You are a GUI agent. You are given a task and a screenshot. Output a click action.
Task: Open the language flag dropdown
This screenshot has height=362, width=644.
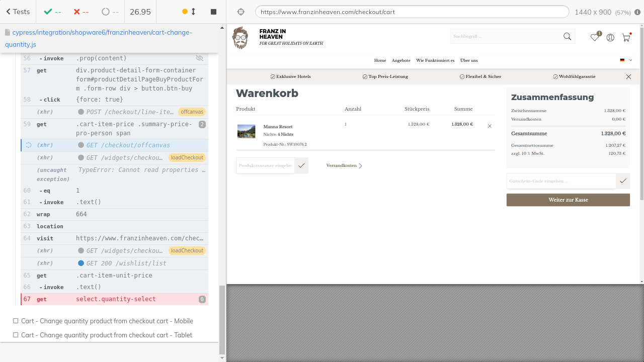point(625,60)
